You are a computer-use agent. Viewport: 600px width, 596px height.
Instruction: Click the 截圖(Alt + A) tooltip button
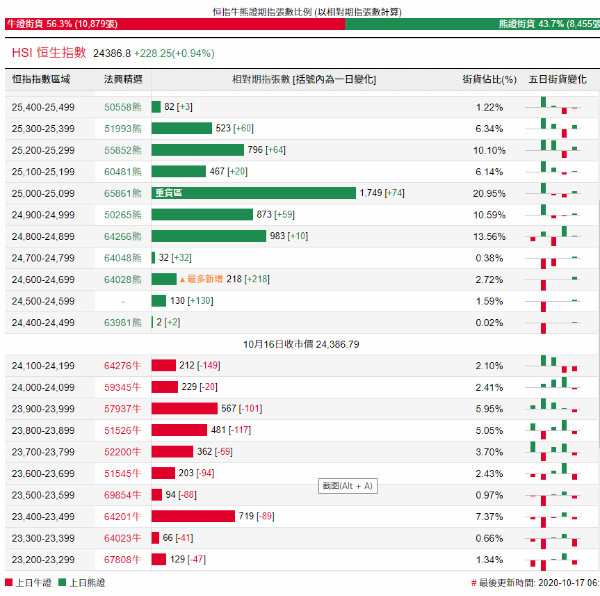click(347, 486)
